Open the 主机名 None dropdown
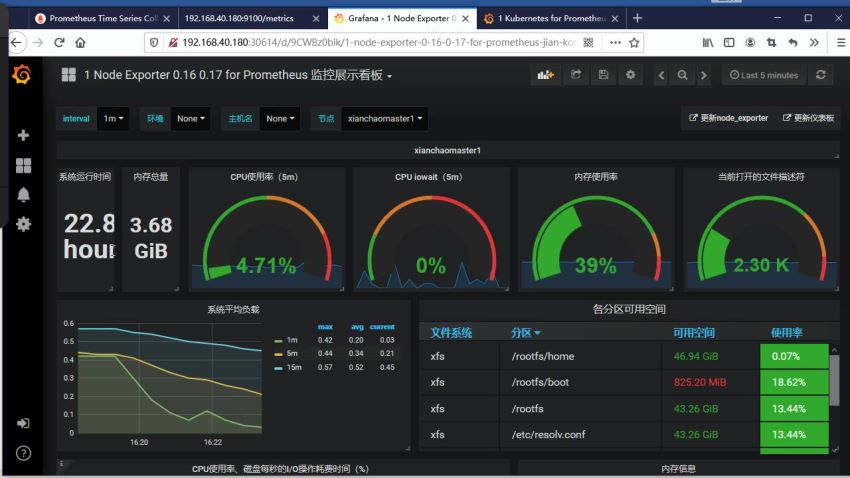 point(280,118)
